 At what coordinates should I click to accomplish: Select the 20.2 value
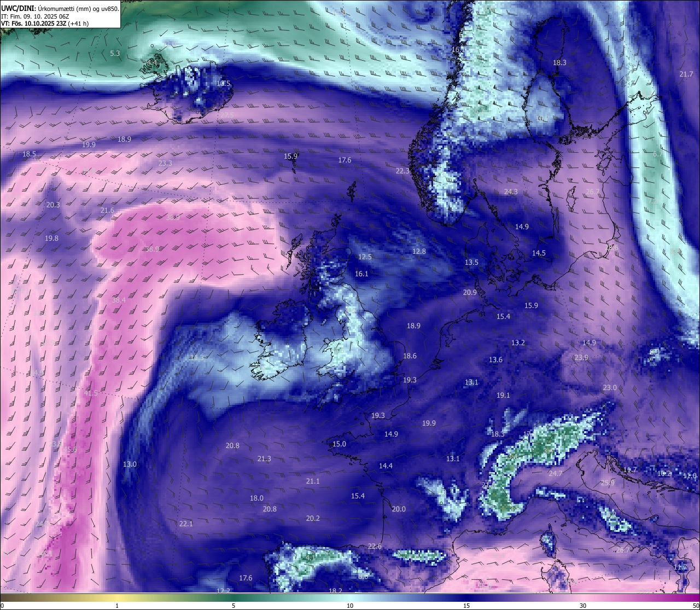pos(313,518)
